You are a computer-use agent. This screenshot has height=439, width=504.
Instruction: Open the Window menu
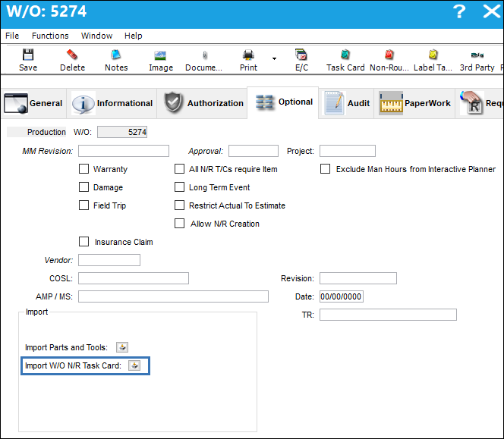click(x=96, y=36)
